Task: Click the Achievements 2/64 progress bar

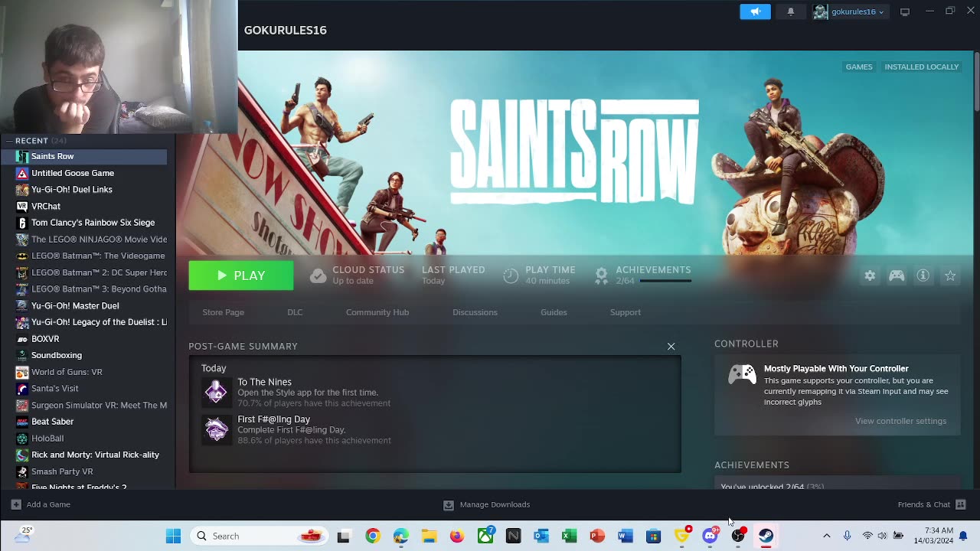Action: coord(665,281)
